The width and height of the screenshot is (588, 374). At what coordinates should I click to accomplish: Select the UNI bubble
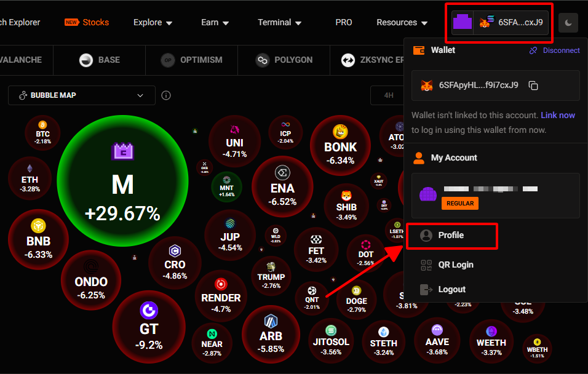(x=234, y=141)
